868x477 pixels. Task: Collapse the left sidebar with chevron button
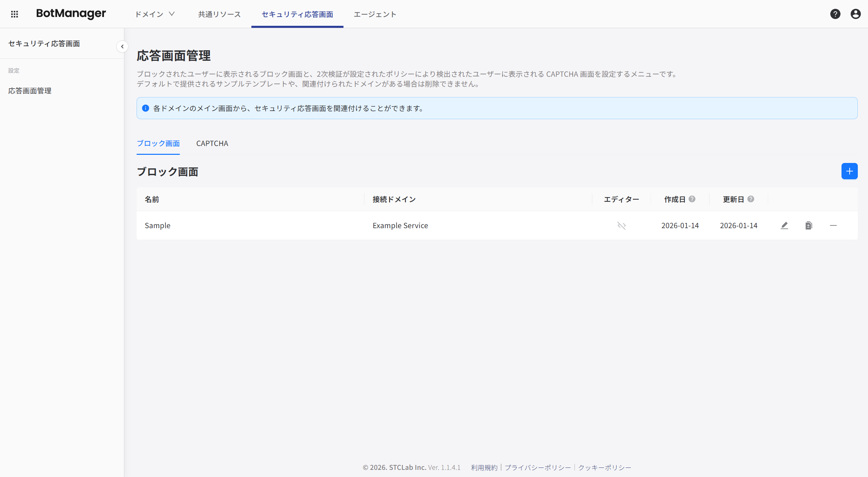click(122, 47)
